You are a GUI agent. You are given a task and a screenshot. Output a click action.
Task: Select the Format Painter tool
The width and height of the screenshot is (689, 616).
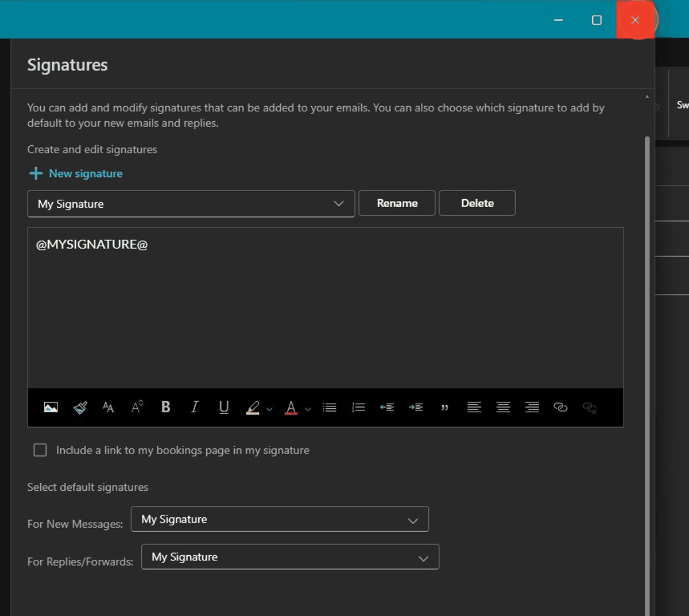[x=80, y=408]
